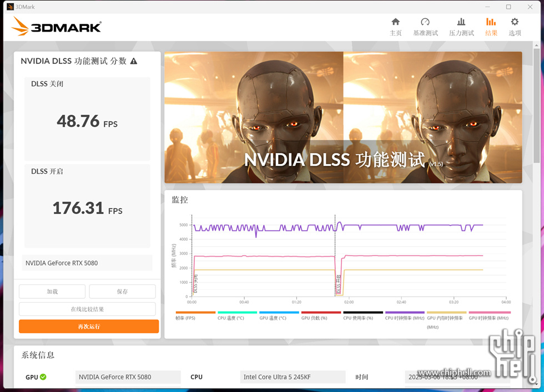This screenshot has height=392, width=544.
Task: Toggle the CPU 温度 legend swatch
Action: tap(238, 312)
